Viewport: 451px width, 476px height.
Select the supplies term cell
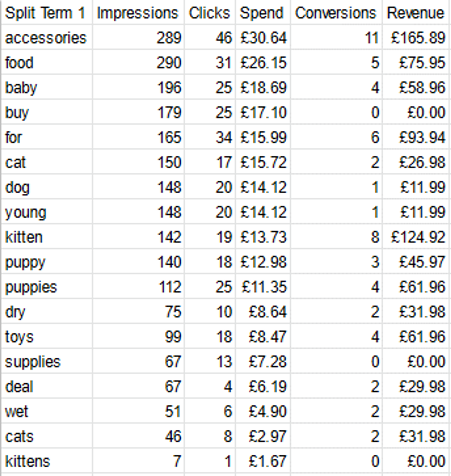pyautogui.click(x=47, y=361)
